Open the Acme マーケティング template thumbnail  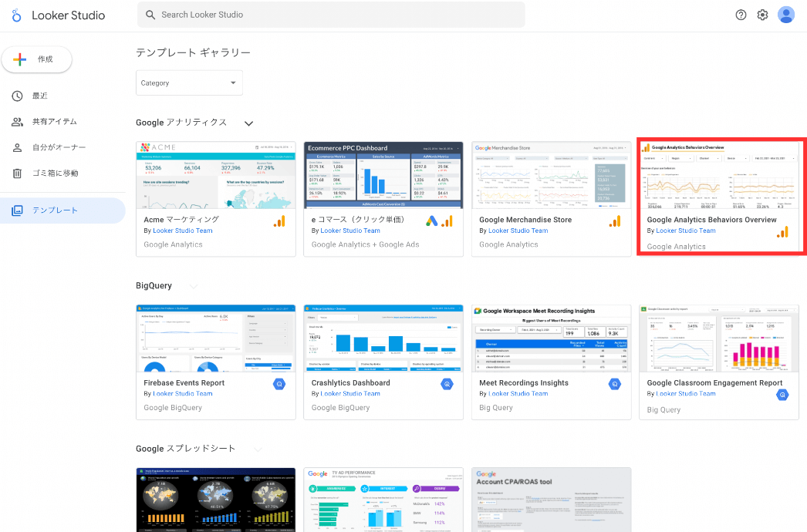[x=216, y=175]
